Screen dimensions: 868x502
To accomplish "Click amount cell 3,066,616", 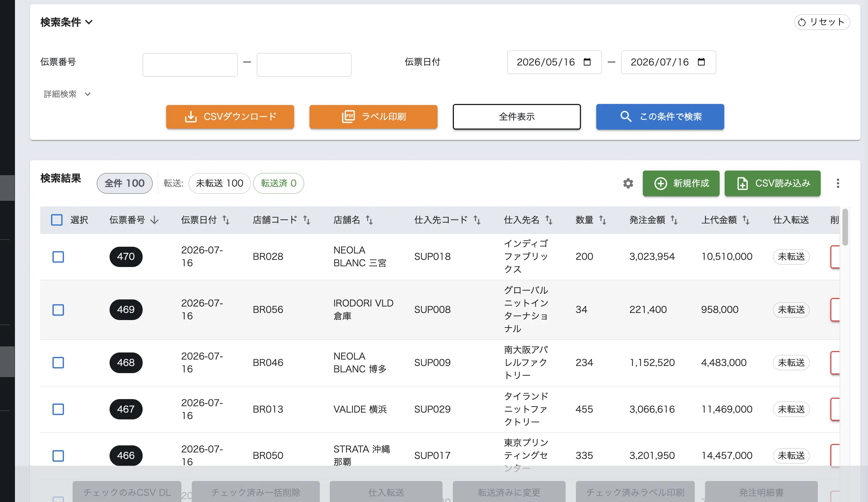I will pos(652,409).
